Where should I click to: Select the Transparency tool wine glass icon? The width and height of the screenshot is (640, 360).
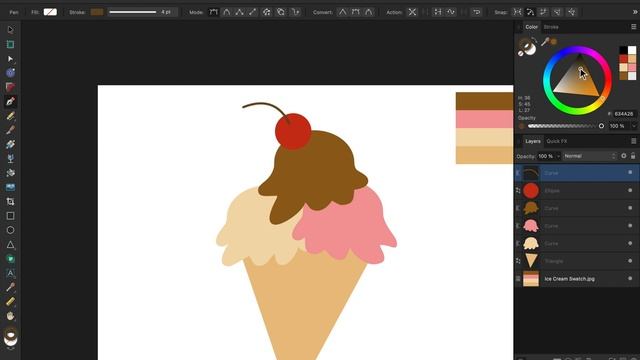[x=10, y=158]
